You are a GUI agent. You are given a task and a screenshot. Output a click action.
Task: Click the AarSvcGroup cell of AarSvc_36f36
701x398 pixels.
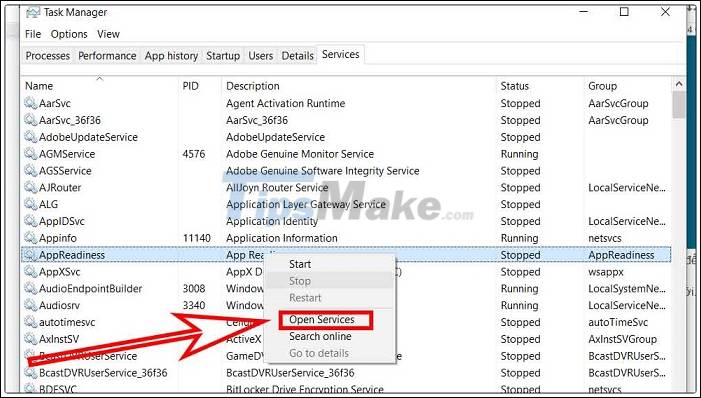[618, 120]
